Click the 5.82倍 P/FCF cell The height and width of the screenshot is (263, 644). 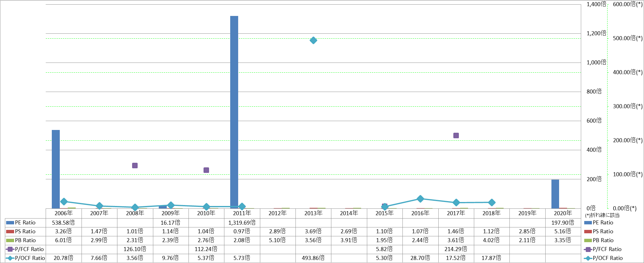point(385,249)
